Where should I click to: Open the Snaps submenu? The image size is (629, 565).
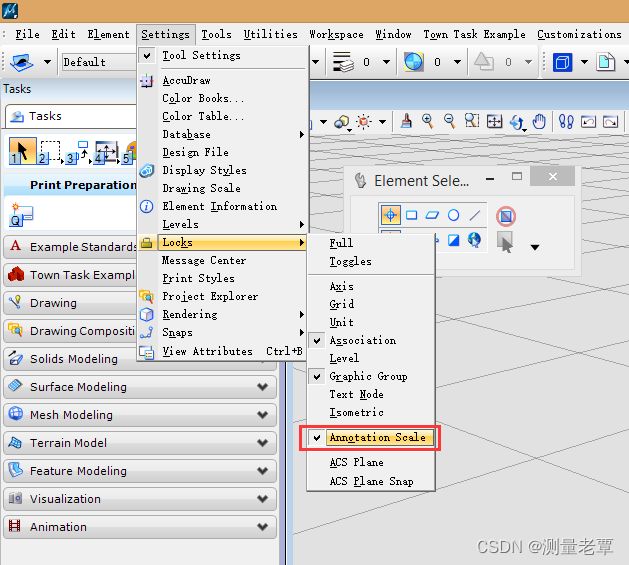[223, 332]
